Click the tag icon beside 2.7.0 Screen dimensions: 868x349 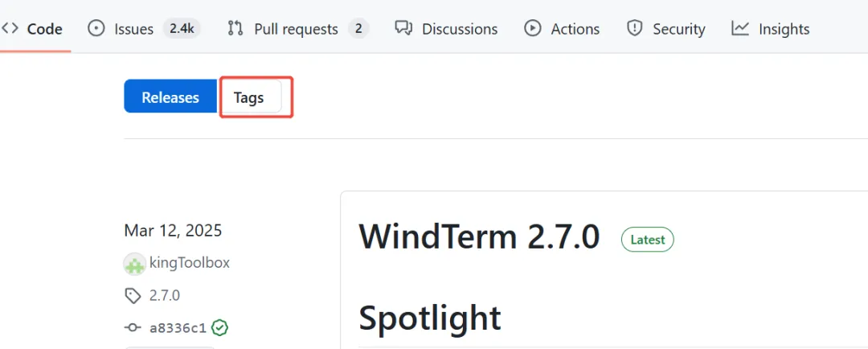pos(133,296)
